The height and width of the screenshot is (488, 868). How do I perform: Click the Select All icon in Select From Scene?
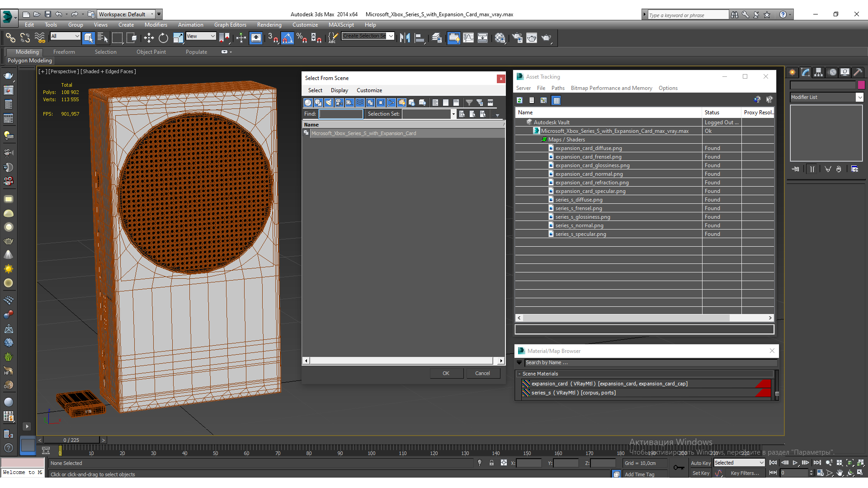click(435, 103)
